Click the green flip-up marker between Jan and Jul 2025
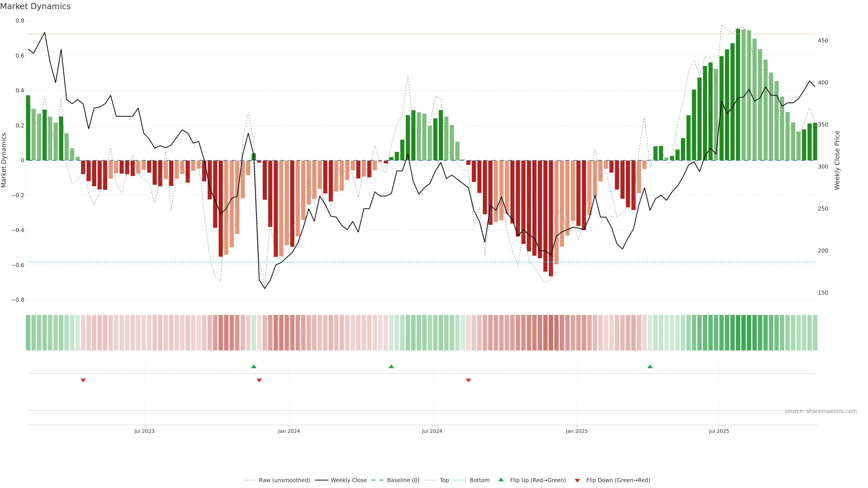Screen dimensions: 868x488 650,366
